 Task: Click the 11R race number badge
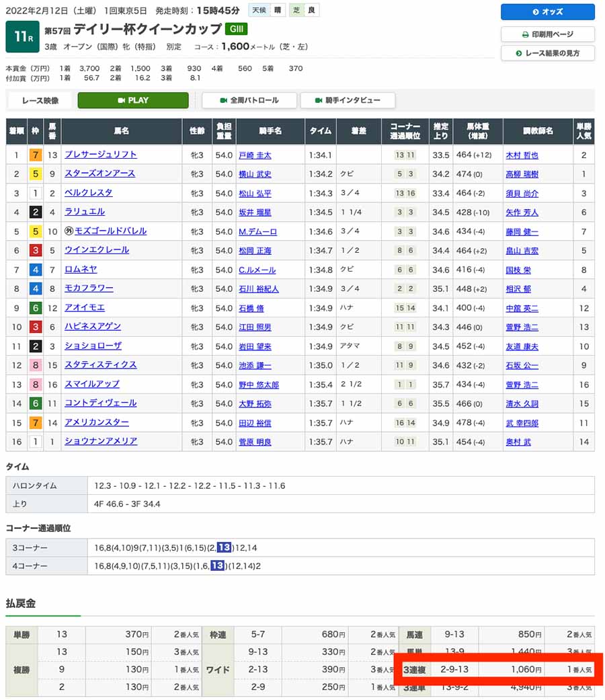22,36
